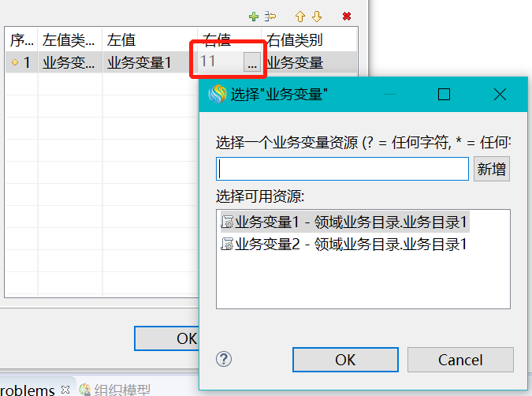532x396 pixels.
Task: Open the ellipsis browse button in 右值 cell
Action: 252,62
